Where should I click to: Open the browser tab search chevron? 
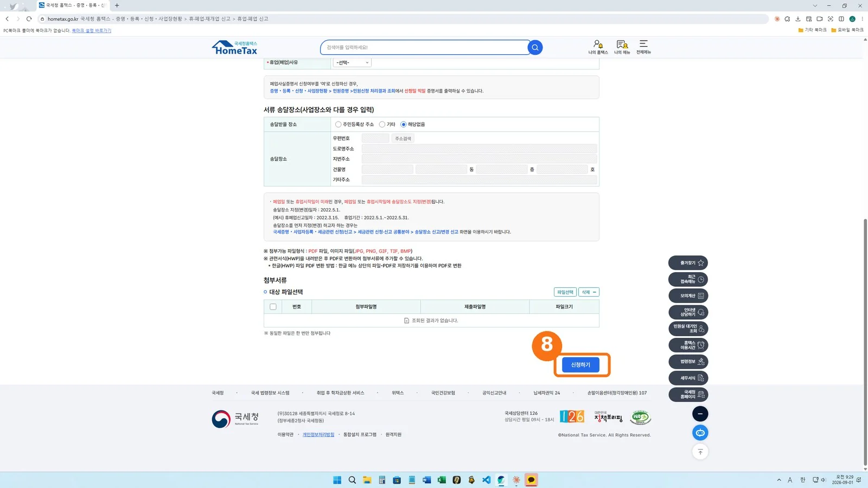point(815,5)
